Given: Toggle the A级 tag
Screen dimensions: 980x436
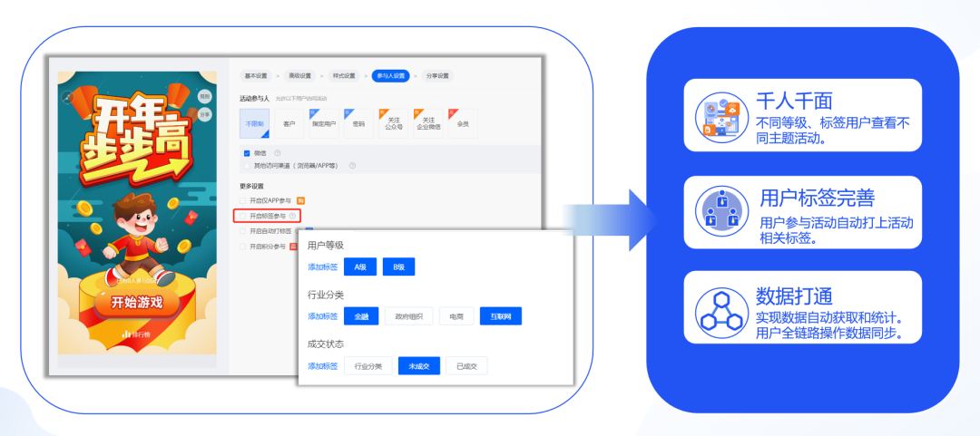Looking at the screenshot, I should [360, 266].
